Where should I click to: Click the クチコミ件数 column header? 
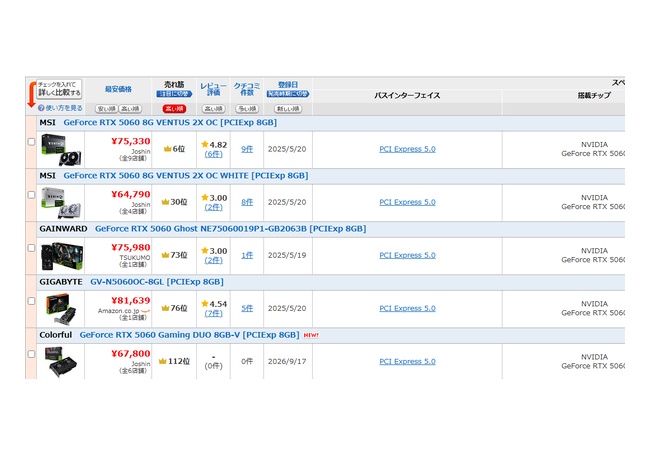(247, 89)
